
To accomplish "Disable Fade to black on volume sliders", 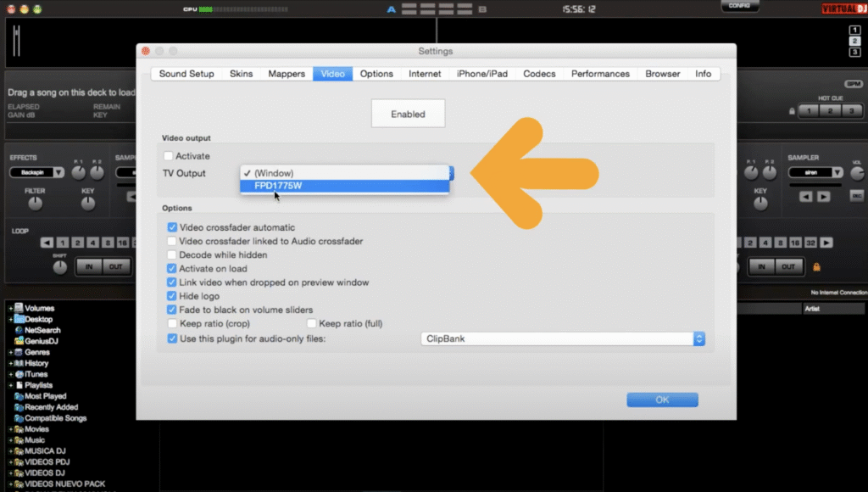I will (x=172, y=310).
